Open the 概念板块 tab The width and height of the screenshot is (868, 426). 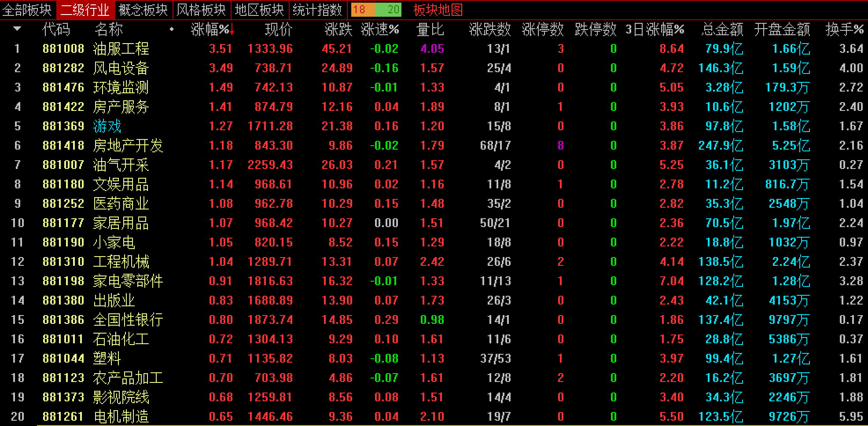click(143, 10)
